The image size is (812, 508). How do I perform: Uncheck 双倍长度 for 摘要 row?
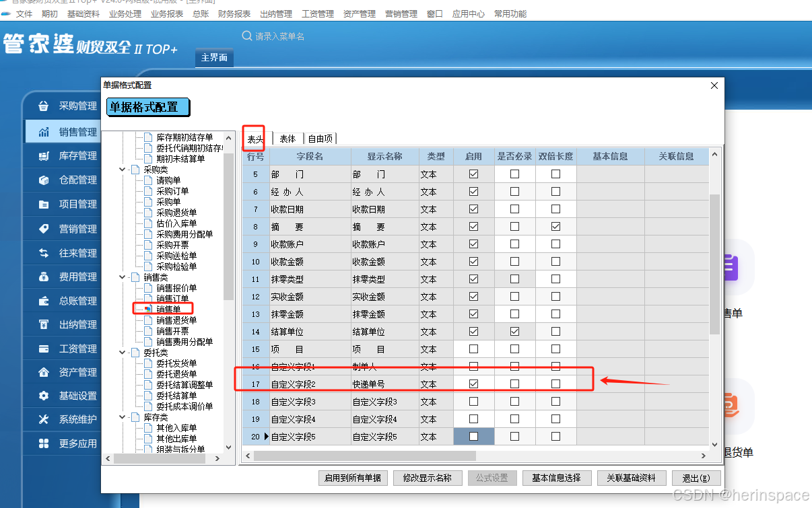tap(555, 227)
